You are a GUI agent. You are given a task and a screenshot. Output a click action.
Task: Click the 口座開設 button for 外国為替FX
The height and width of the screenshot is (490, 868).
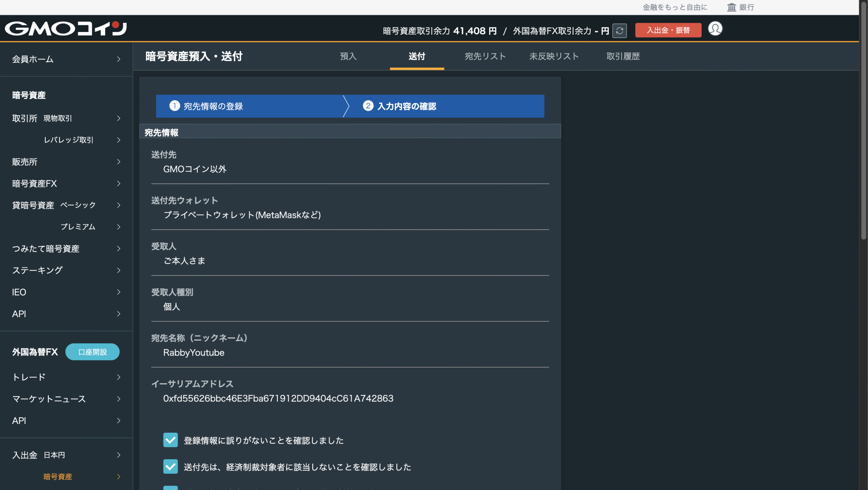click(92, 352)
